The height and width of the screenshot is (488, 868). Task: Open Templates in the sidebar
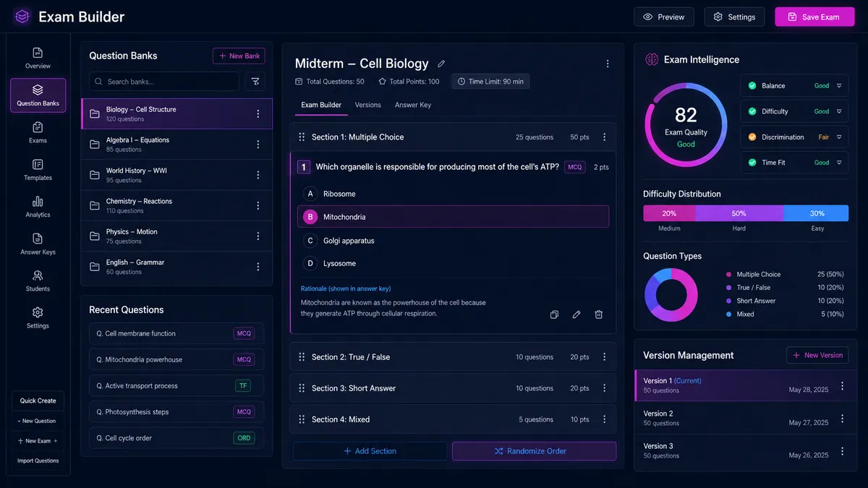pyautogui.click(x=38, y=170)
